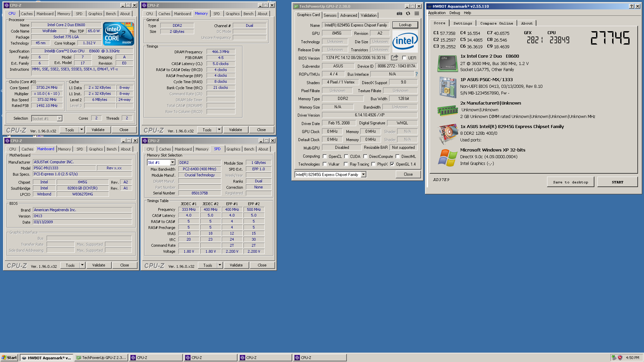The height and width of the screenshot is (362, 644).
Task: Toggle the PhysX checkbox
Action: click(373, 164)
